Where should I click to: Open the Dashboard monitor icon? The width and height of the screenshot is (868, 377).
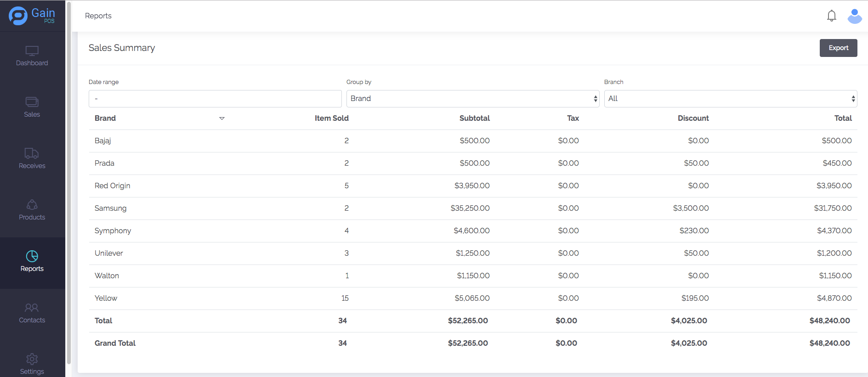[32, 51]
